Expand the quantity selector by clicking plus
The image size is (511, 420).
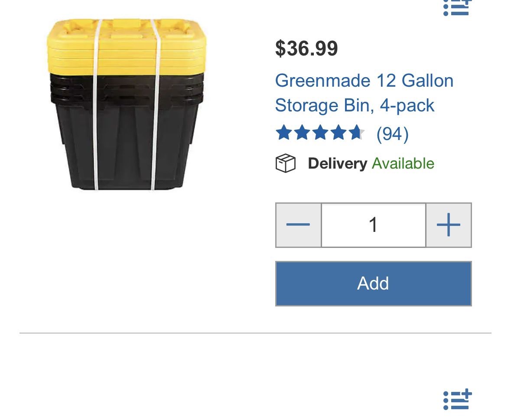click(449, 225)
